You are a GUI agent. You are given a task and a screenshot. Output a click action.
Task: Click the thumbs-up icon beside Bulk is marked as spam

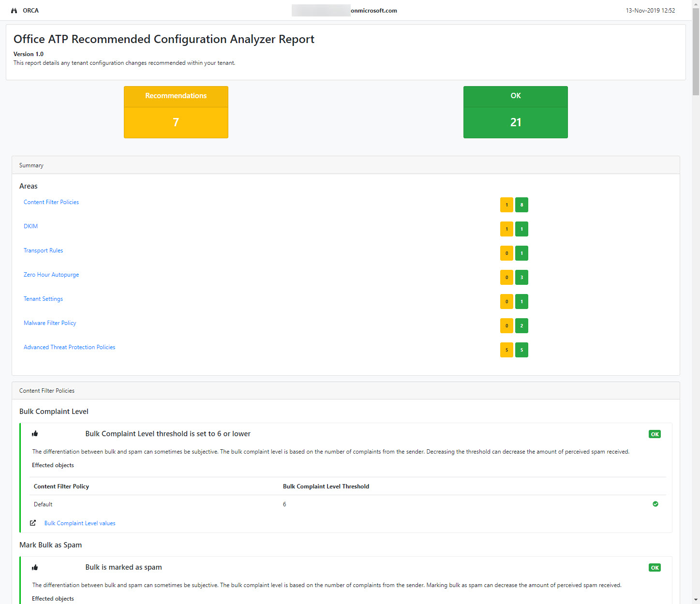click(35, 567)
